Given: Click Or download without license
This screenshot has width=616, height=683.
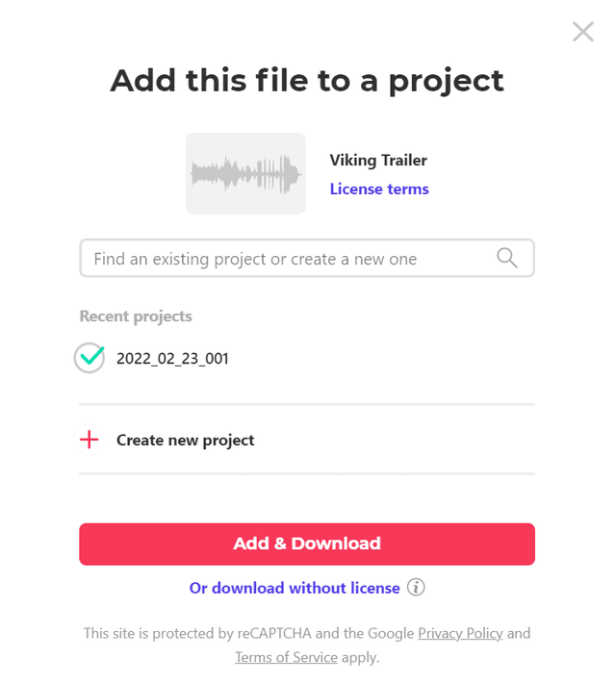Looking at the screenshot, I should (295, 588).
